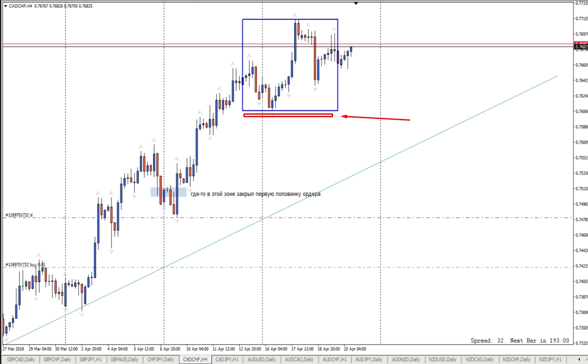Switch to AUDCHF,H1 chart tab

[335, 359]
